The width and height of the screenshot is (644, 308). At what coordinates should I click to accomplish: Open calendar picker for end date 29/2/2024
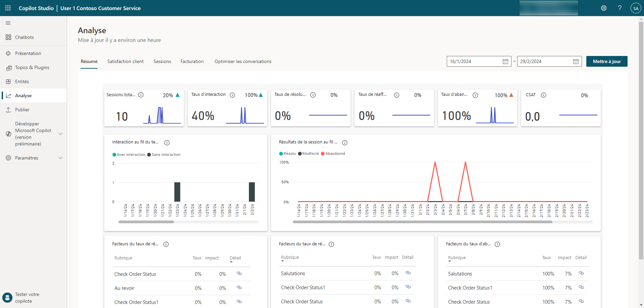pos(576,61)
